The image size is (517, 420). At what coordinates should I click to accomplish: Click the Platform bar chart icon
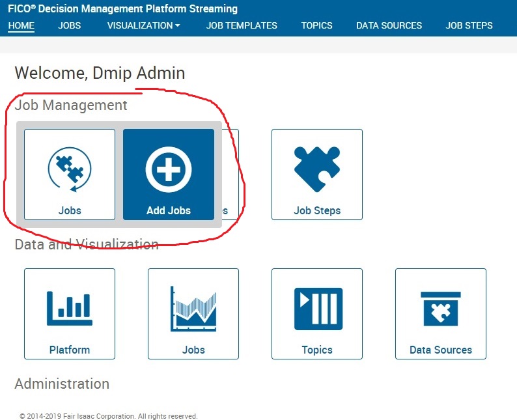pos(70,308)
